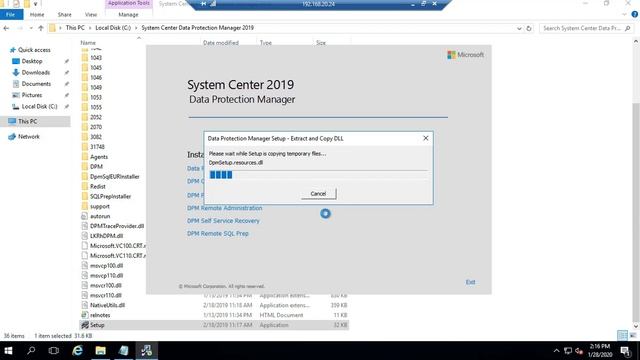
Task: Select the Redist folder icon
Action: coord(84,187)
